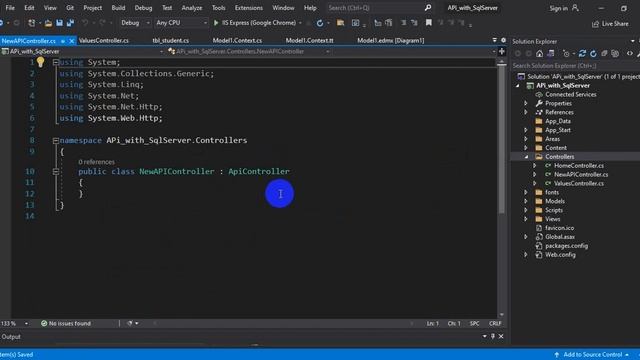Screen dimensions: 640x360
Task: Click the Sign in account icon
Action: tap(575, 8)
